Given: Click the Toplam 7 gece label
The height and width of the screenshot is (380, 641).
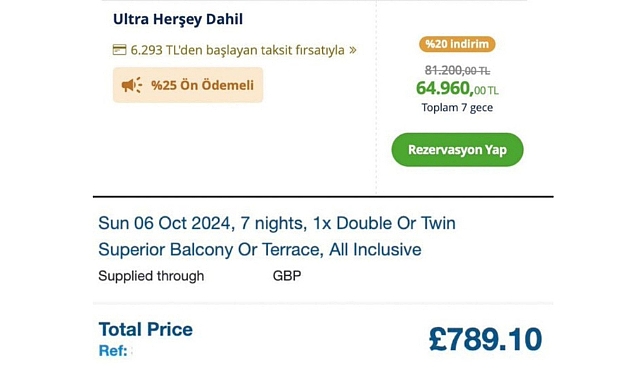Looking at the screenshot, I should [457, 107].
